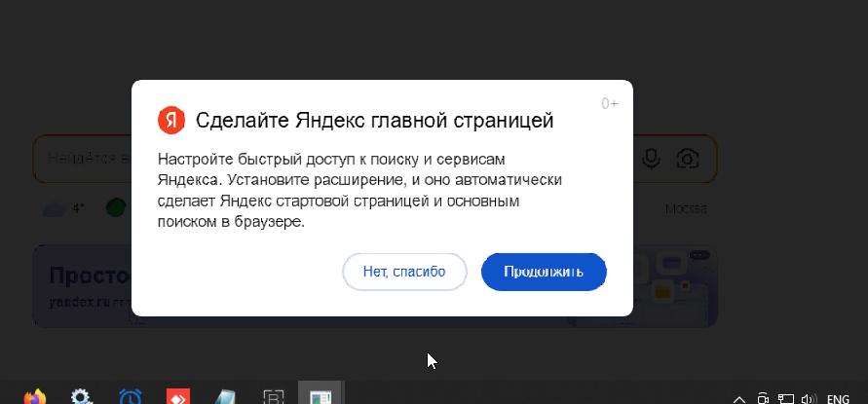
Task: Open network status tray icon
Action: coord(786,398)
